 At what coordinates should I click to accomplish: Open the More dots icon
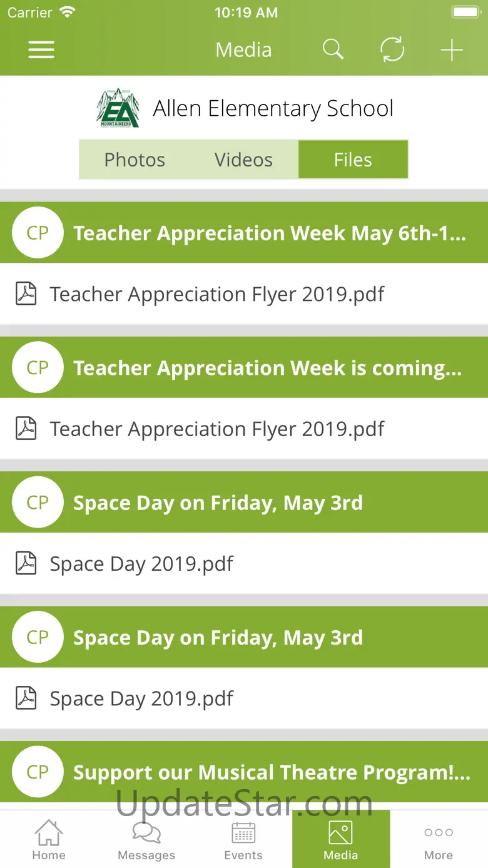[439, 832]
